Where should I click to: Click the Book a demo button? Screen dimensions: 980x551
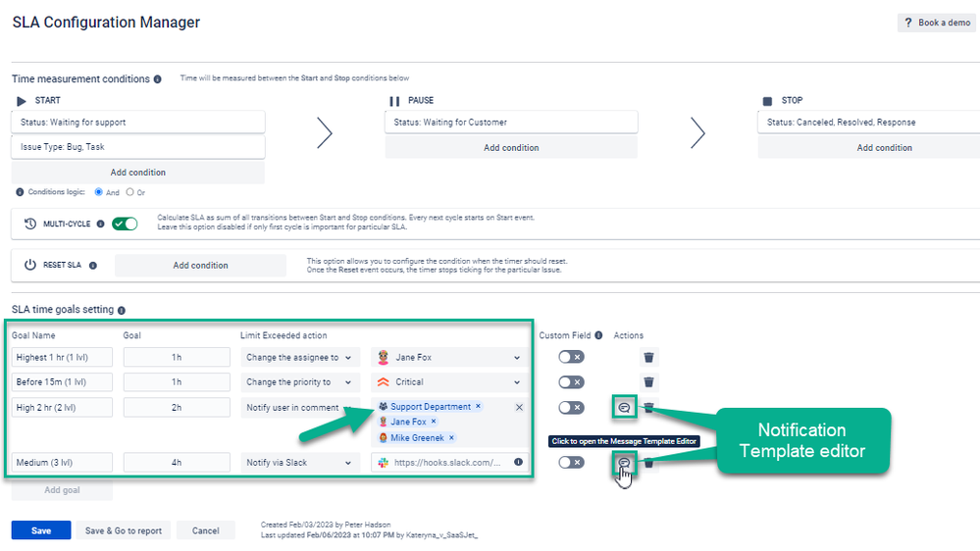click(x=938, y=23)
